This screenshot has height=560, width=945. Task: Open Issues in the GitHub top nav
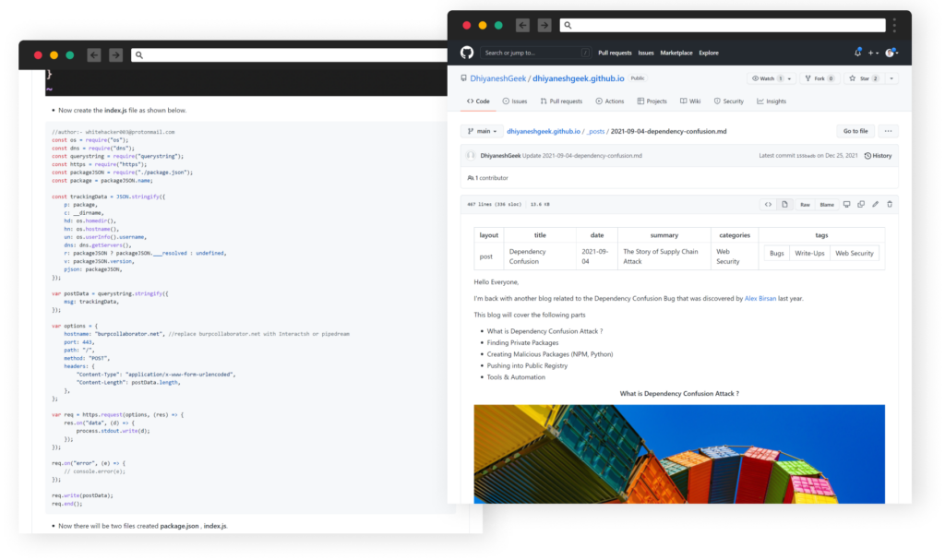pyautogui.click(x=646, y=53)
